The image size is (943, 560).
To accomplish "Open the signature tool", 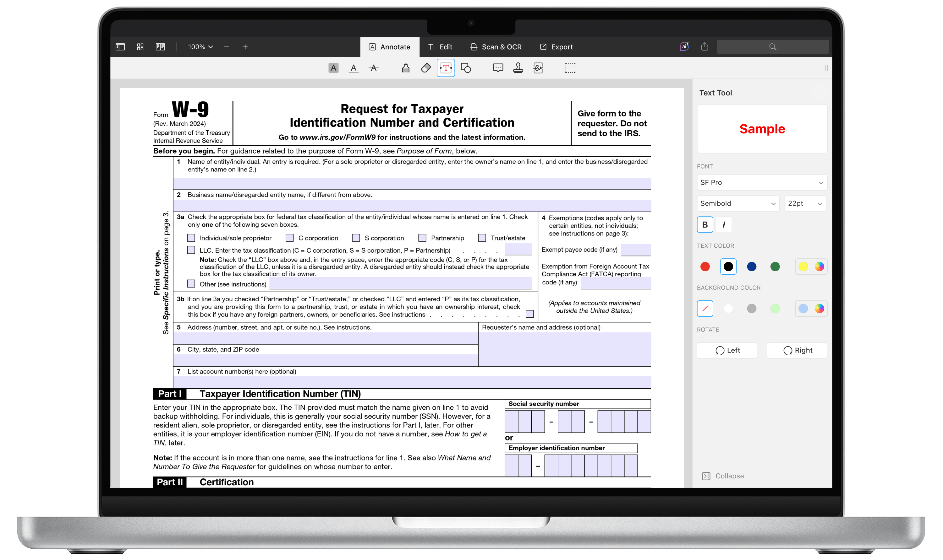I will [538, 68].
